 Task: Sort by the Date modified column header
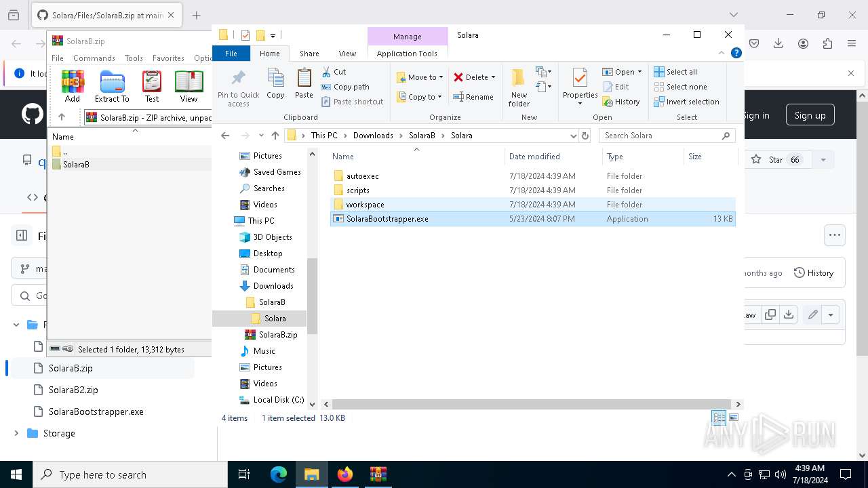click(x=553, y=157)
